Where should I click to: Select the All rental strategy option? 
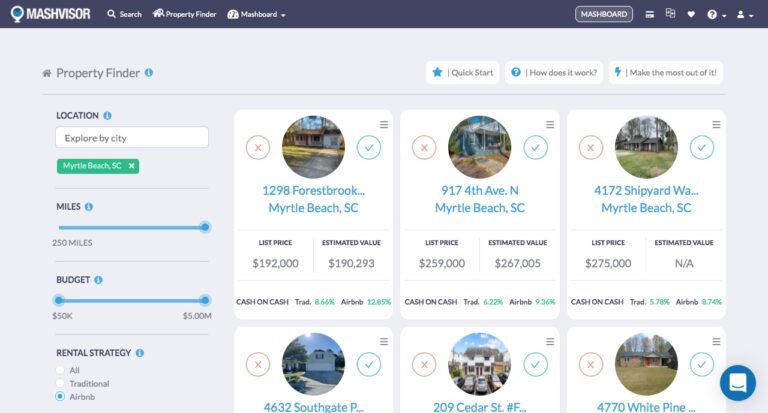[60, 370]
